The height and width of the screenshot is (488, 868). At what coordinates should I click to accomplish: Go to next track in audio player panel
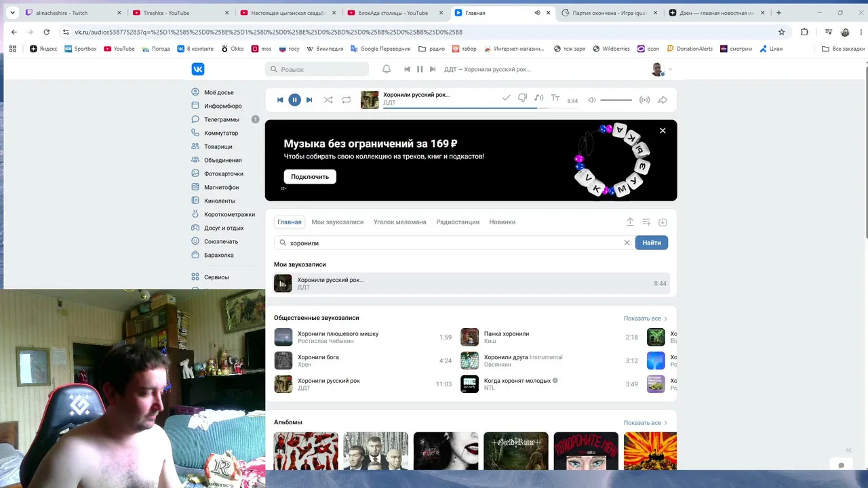point(309,100)
